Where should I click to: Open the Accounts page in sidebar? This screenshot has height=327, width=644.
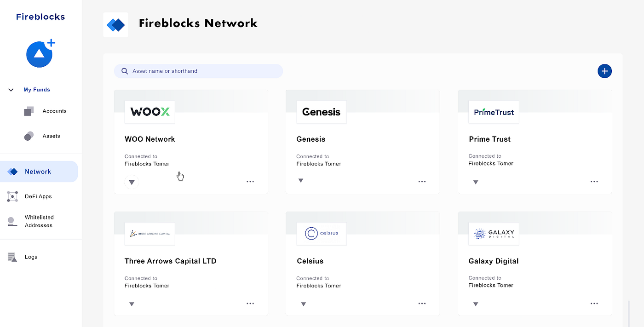(x=54, y=111)
